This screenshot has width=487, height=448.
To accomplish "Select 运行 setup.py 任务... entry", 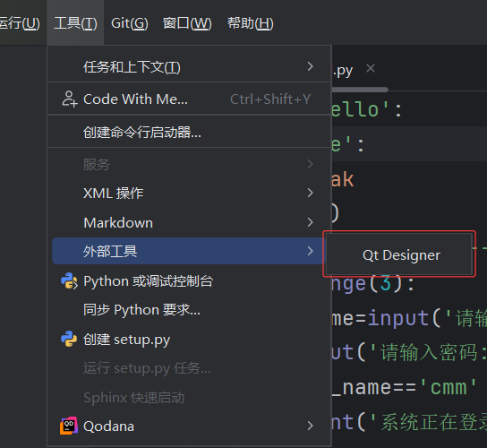I will point(189,367).
